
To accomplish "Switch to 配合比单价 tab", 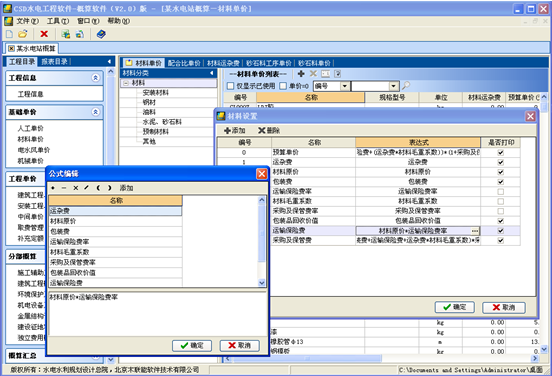I will tap(184, 63).
